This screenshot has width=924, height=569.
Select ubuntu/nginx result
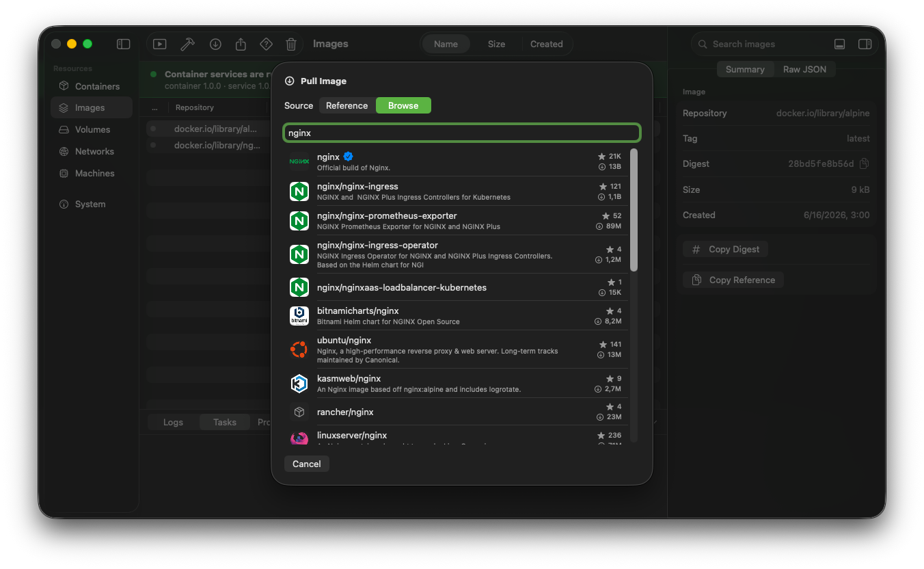tap(455, 349)
